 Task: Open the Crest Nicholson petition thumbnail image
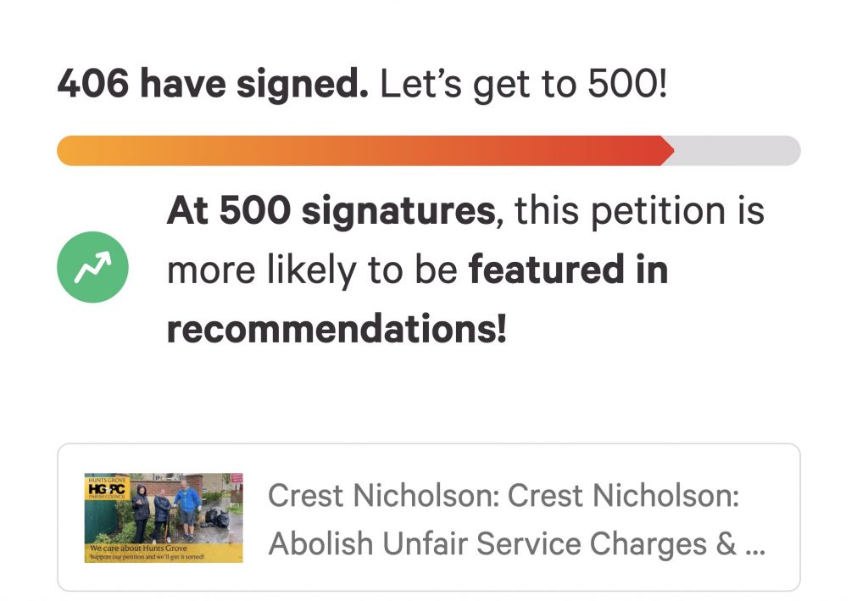pyautogui.click(x=164, y=518)
